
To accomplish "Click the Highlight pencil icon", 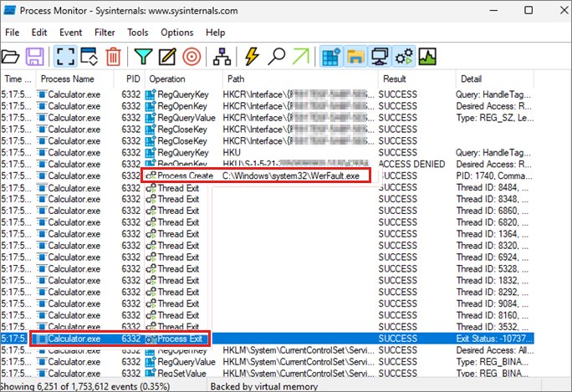I will tap(167, 57).
